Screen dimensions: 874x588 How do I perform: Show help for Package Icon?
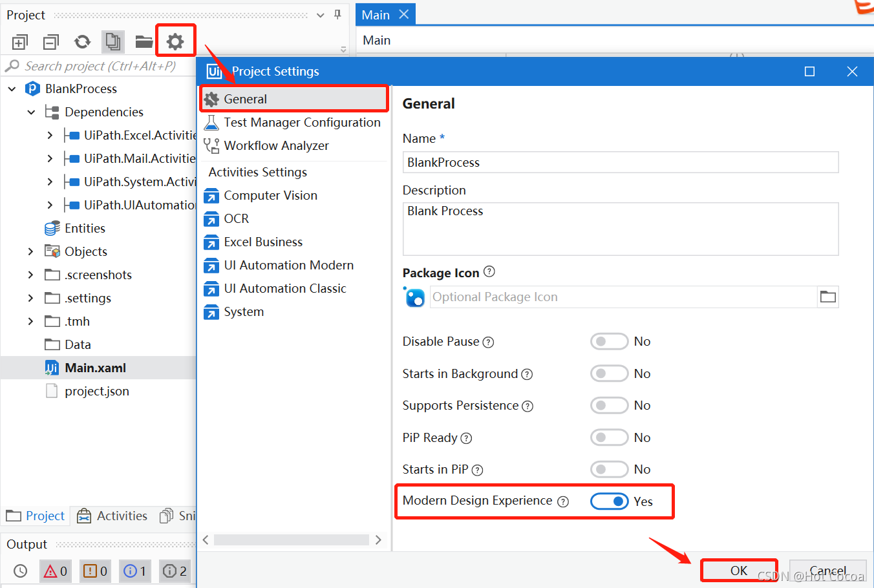489,272
